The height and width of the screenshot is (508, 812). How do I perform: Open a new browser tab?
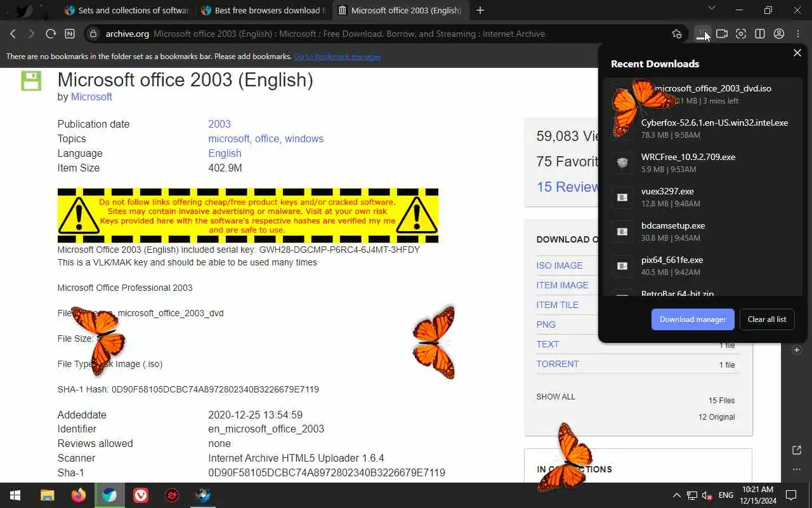tap(480, 10)
